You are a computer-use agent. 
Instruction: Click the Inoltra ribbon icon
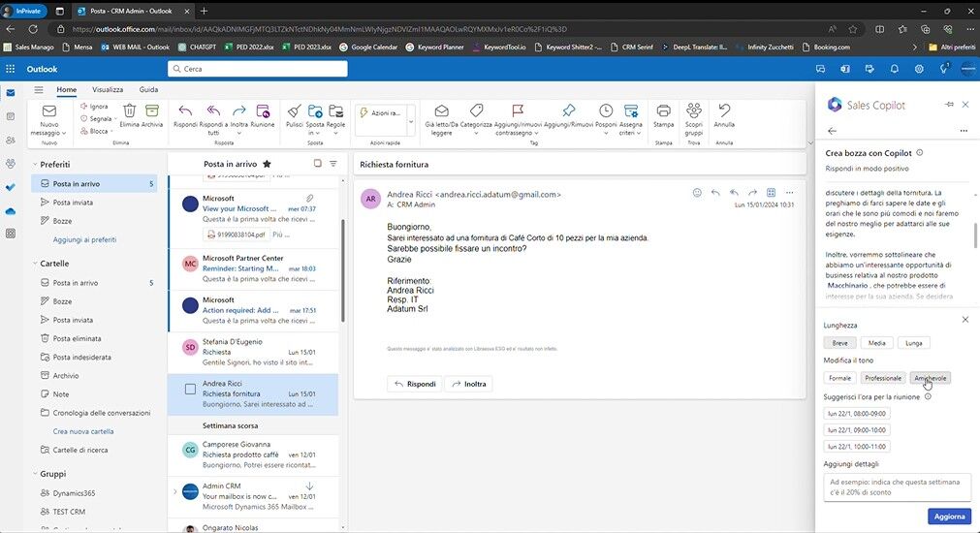coord(238,110)
